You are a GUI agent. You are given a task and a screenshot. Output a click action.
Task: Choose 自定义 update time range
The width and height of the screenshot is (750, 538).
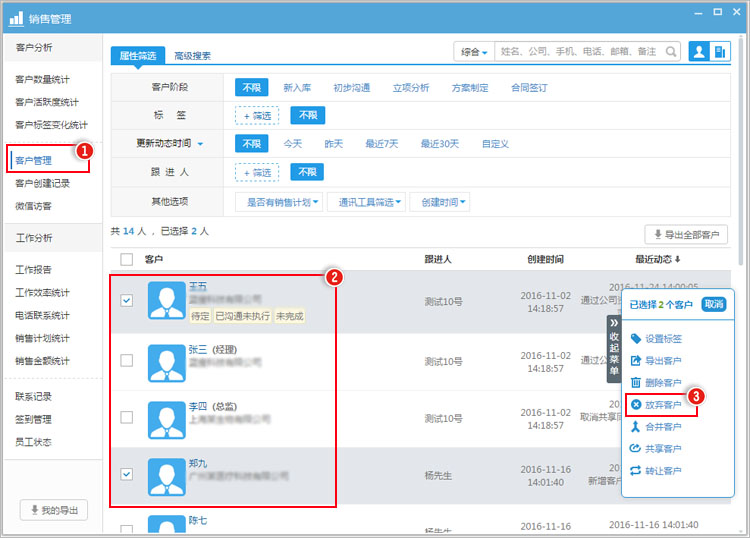[496, 144]
